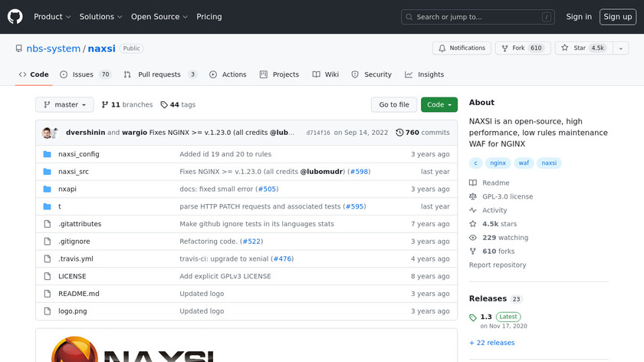Image resolution: width=644 pixels, height=362 pixels.
Task: Open the .gitignore file
Action: coord(74,241)
